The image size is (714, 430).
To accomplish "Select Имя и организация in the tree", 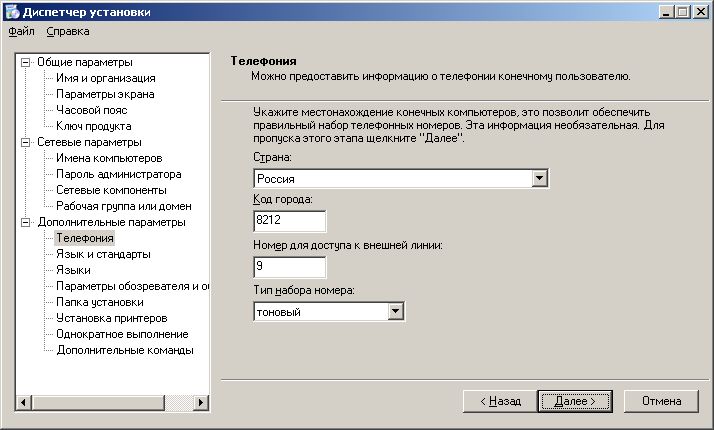I will coord(105,78).
